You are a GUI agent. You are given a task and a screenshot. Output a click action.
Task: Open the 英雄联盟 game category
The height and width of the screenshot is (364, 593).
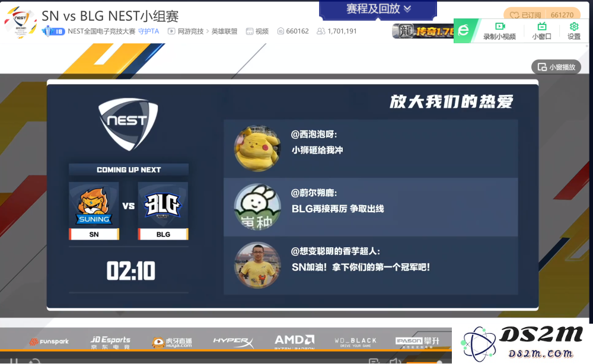224,31
